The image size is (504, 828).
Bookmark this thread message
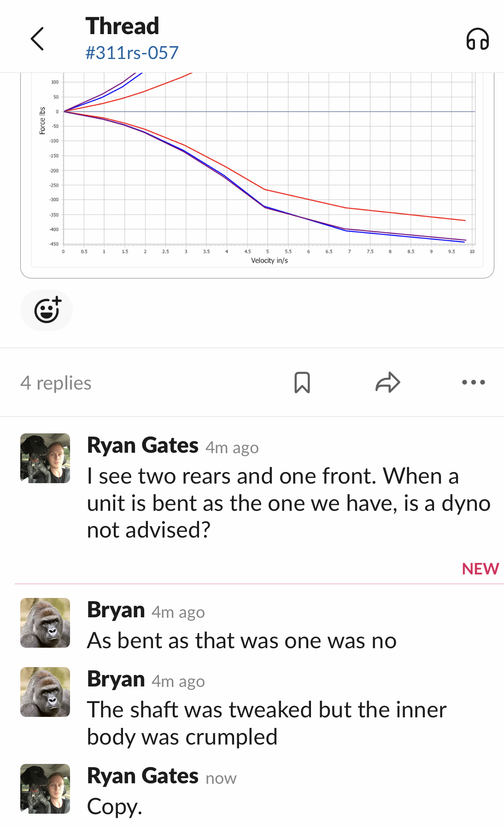click(302, 383)
